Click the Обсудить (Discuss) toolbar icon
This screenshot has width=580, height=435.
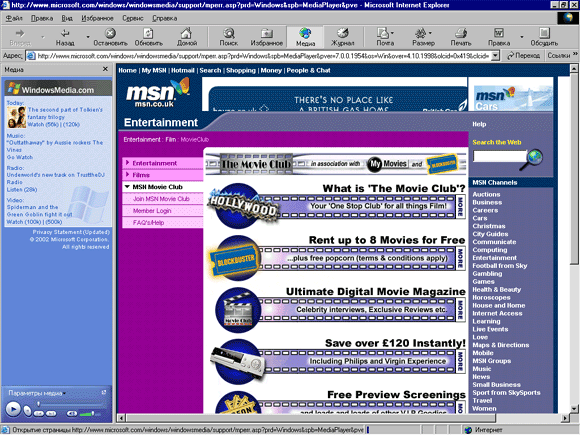click(x=544, y=34)
